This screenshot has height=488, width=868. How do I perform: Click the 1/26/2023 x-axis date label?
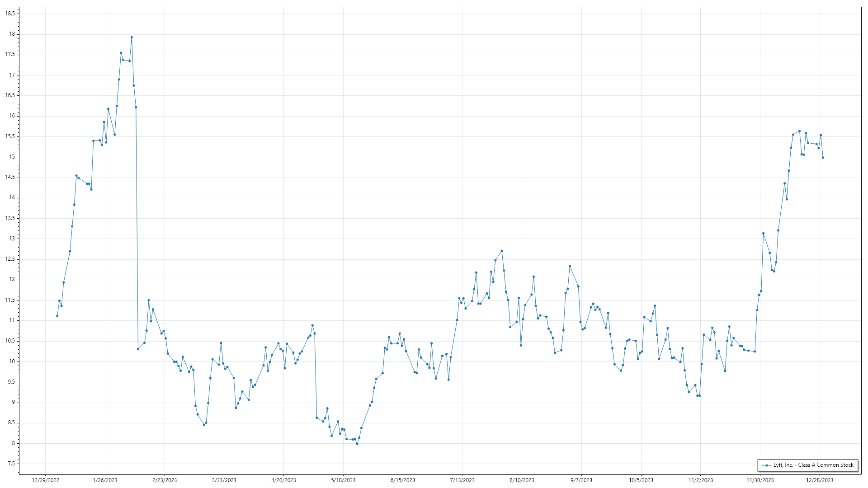pos(105,480)
